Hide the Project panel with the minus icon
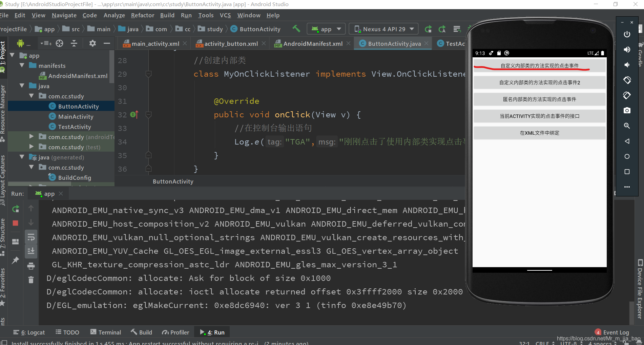The height and width of the screenshot is (345, 644). point(107,43)
